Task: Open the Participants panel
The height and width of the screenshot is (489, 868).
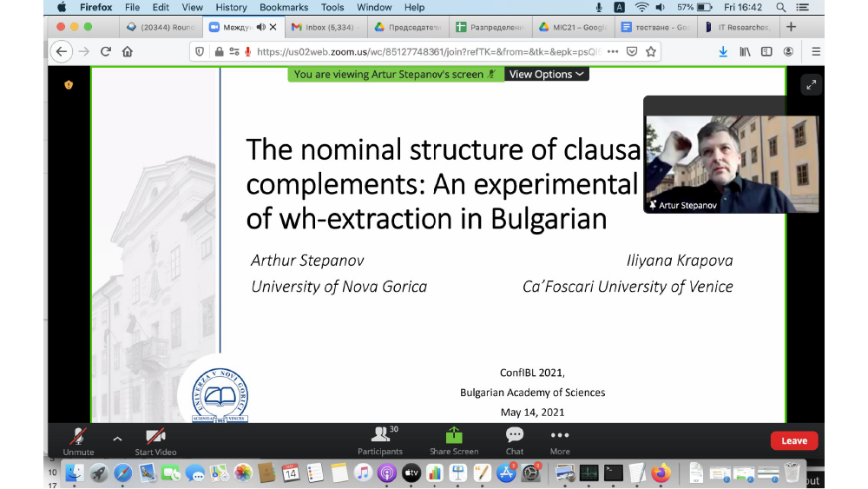Action: (x=379, y=440)
